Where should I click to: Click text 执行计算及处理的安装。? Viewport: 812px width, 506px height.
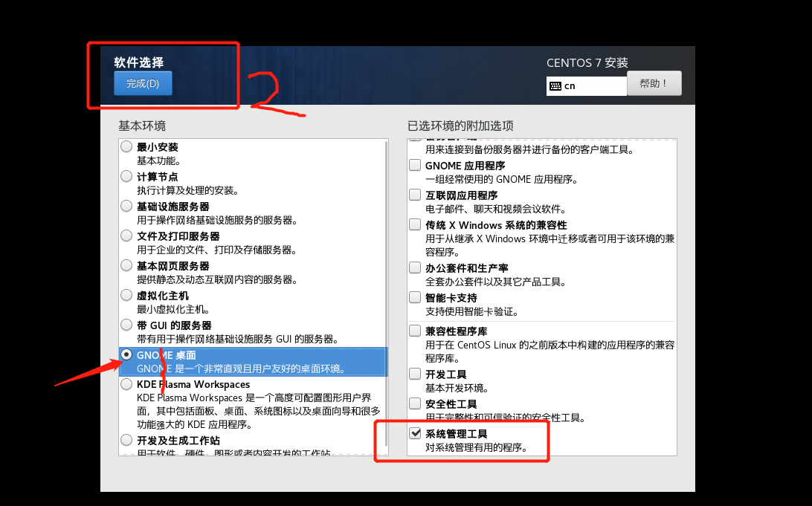tap(188, 190)
